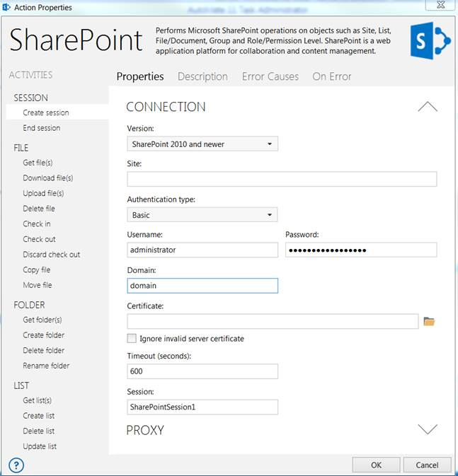
Task: Click the SharePoint logo icon in header
Action: tap(430, 40)
